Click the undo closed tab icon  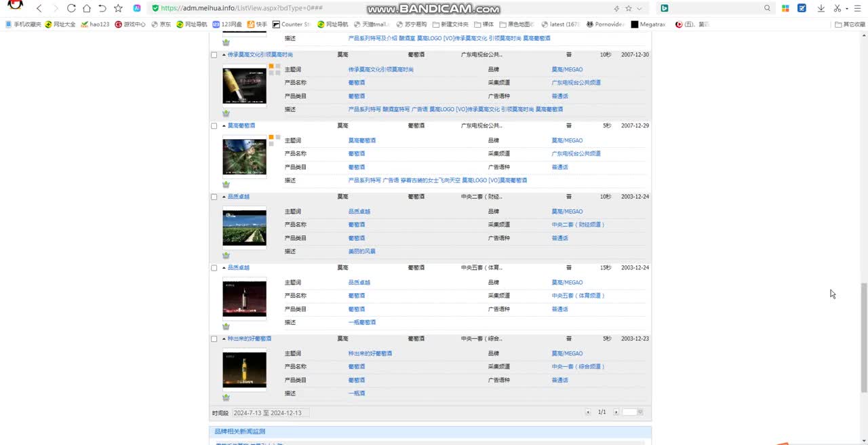pyautogui.click(x=102, y=8)
